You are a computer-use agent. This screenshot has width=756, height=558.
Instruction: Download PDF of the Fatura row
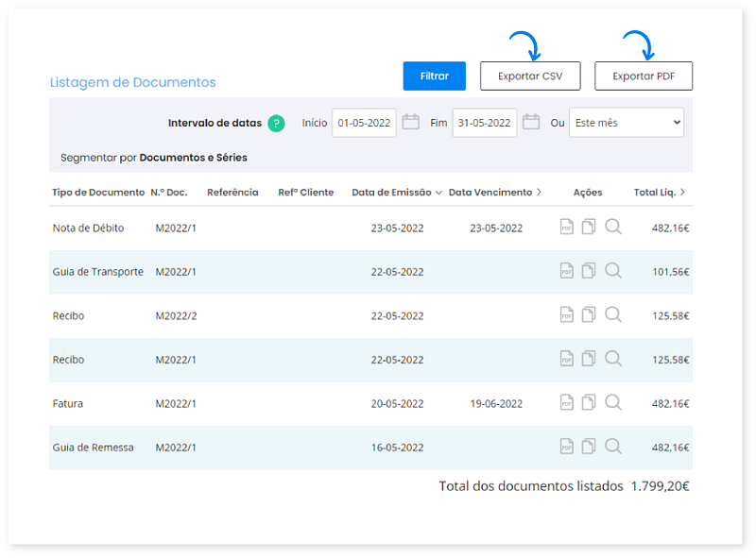[x=567, y=402]
